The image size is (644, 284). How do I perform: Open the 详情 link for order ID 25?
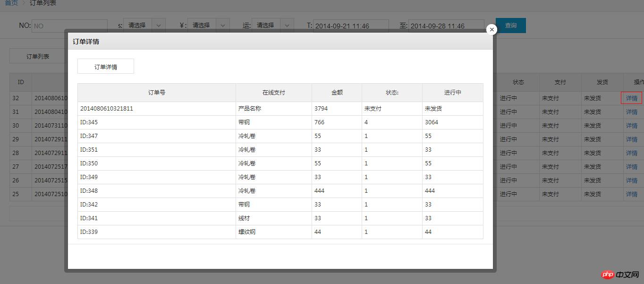632,194
